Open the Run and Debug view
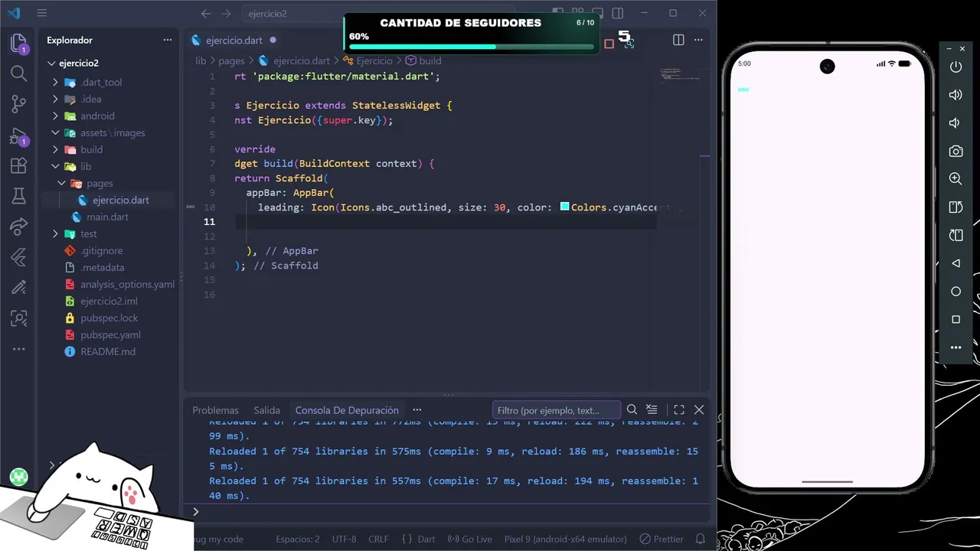Image resolution: width=980 pixels, height=551 pixels. pyautogui.click(x=18, y=136)
